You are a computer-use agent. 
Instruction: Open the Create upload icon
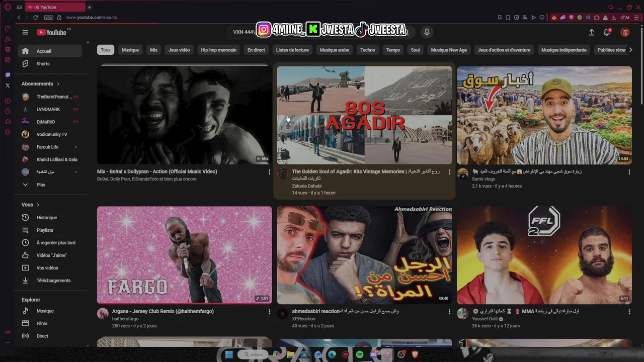click(x=592, y=32)
